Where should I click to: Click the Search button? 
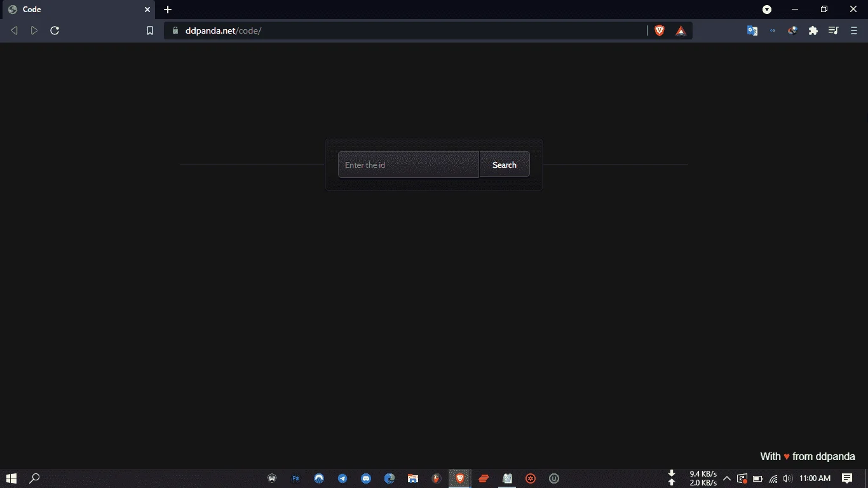pos(505,165)
